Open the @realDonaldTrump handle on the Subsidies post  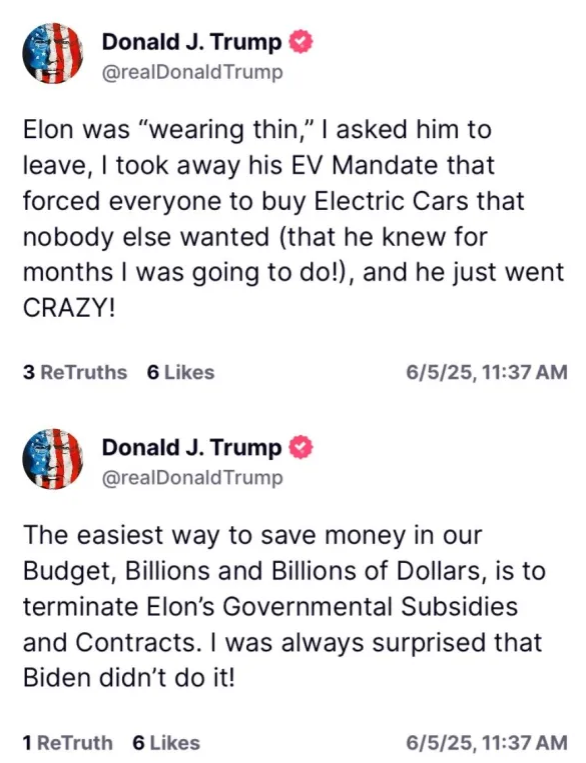pyautogui.click(x=192, y=477)
